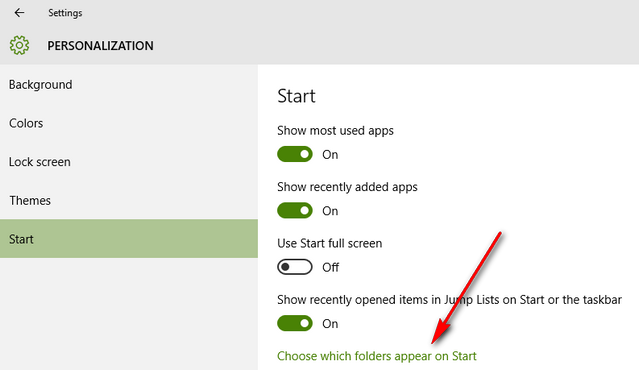Viewport: 639px width, 370px height.
Task: Go back with the arrow icon
Action: pyautogui.click(x=19, y=13)
